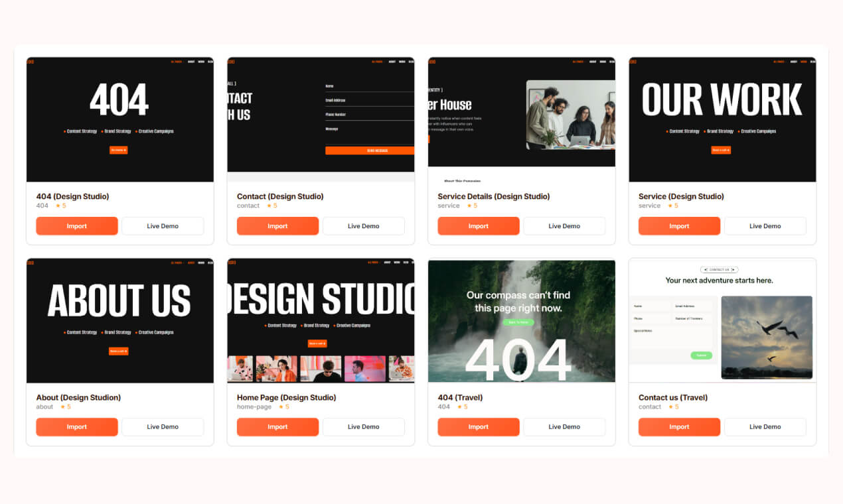Select the black 404 Design Studio thumbnail
843x504 pixels.
click(x=120, y=119)
